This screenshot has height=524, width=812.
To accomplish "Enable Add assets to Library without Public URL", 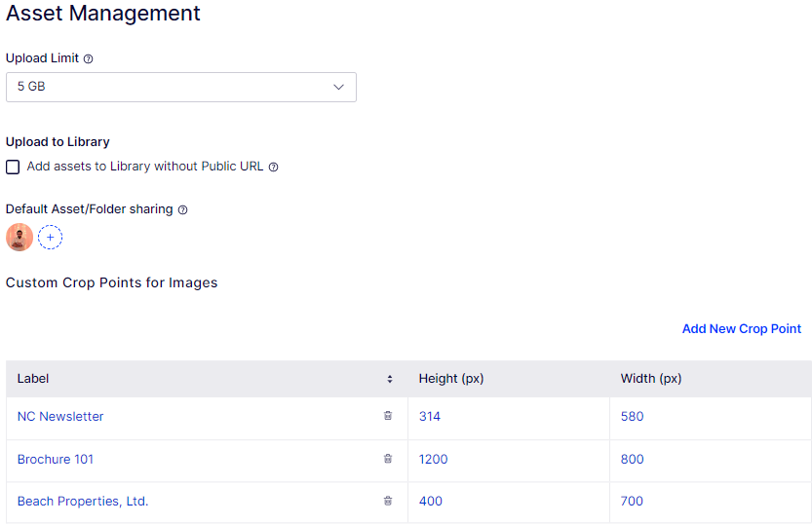I will [x=13, y=168].
